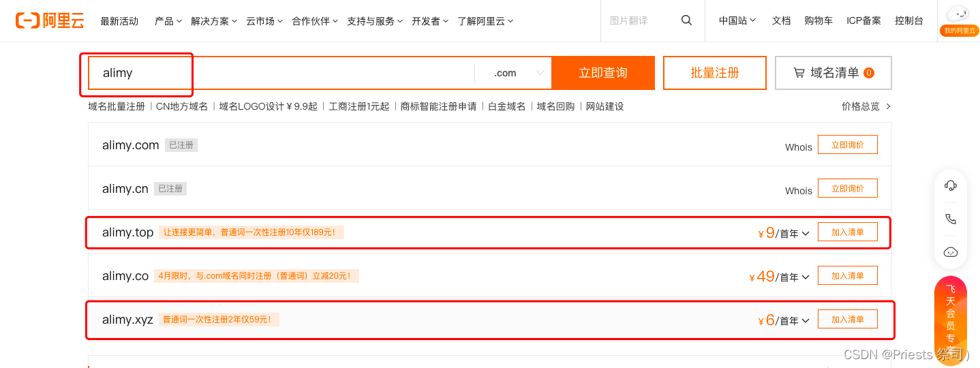Open 域名回购 link
The image size is (980, 368).
(x=556, y=106)
